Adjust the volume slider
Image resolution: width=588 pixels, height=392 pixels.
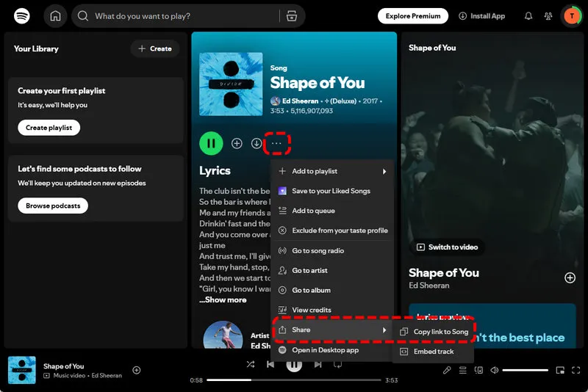526,370
